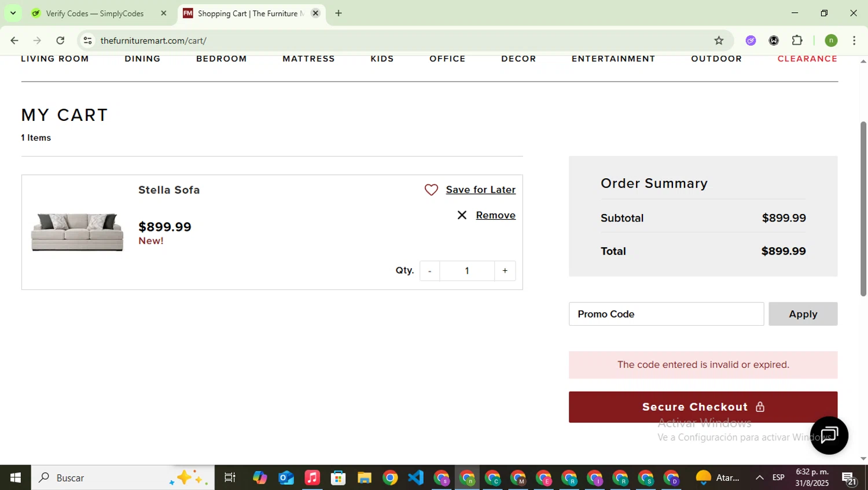Open the Copilot icon in the taskbar
This screenshot has height=490, width=868.
click(260, 478)
